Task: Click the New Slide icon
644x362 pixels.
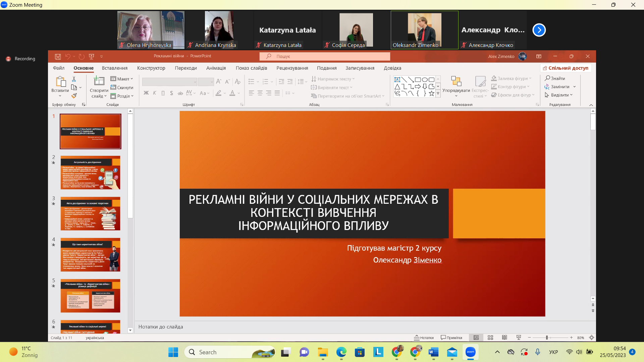Action: click(99, 81)
